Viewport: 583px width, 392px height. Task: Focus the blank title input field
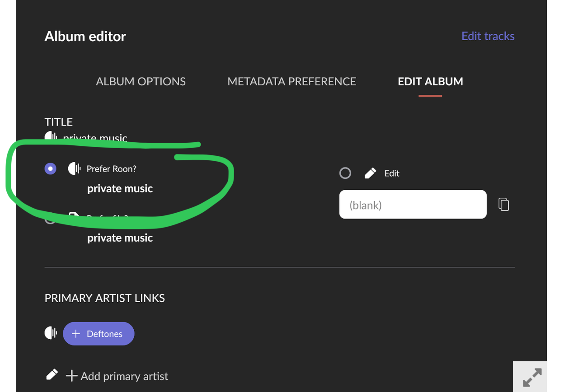[413, 205]
